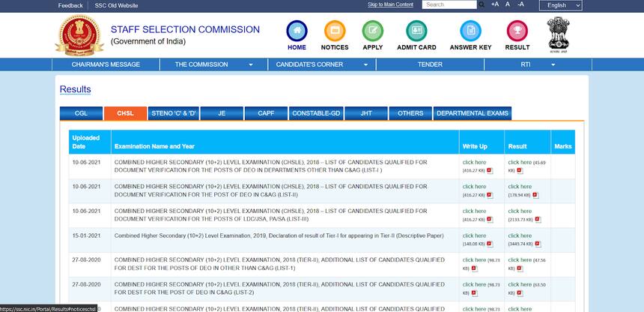Switch to the JHT tab
The width and height of the screenshot is (644, 312).
tap(366, 113)
